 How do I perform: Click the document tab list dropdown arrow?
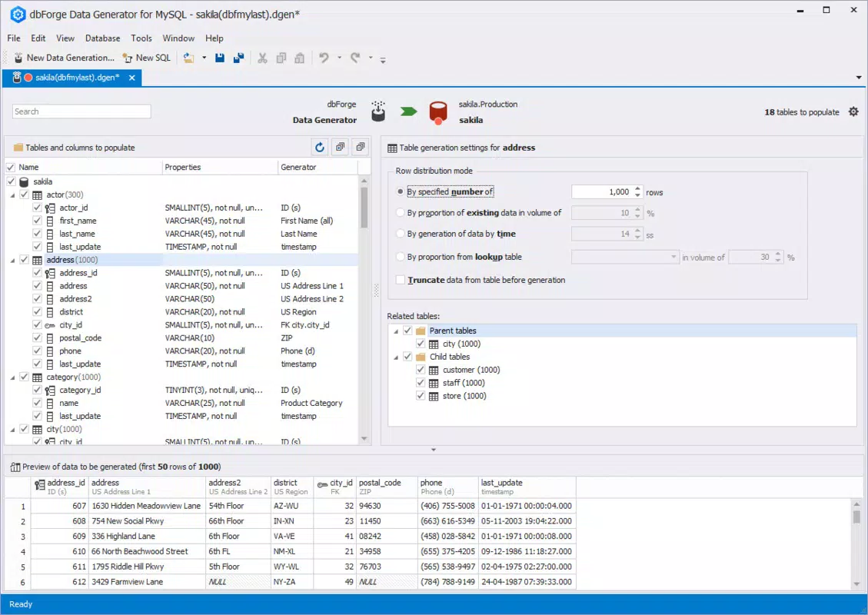coord(859,78)
